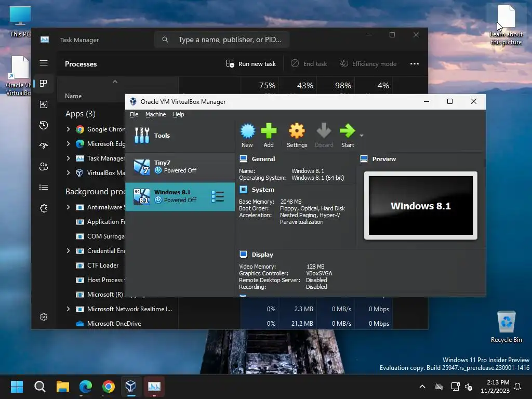Open Windows Start menu

[x=17, y=387]
